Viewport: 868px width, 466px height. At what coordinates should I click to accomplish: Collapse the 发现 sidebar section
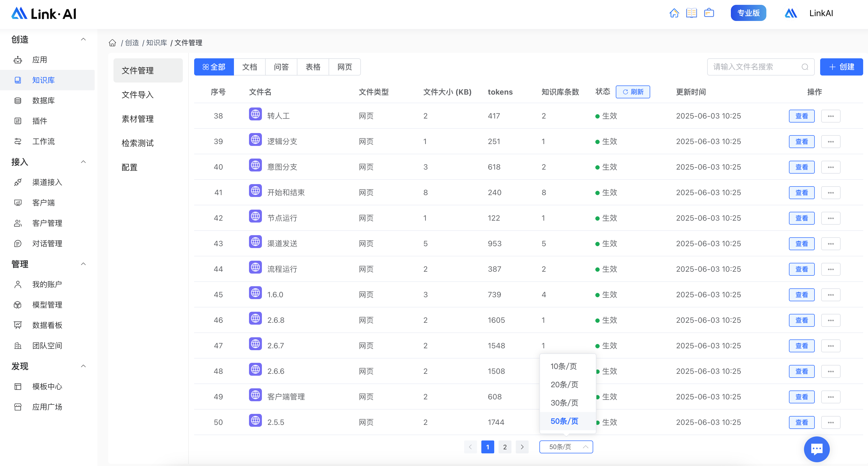tap(83, 366)
